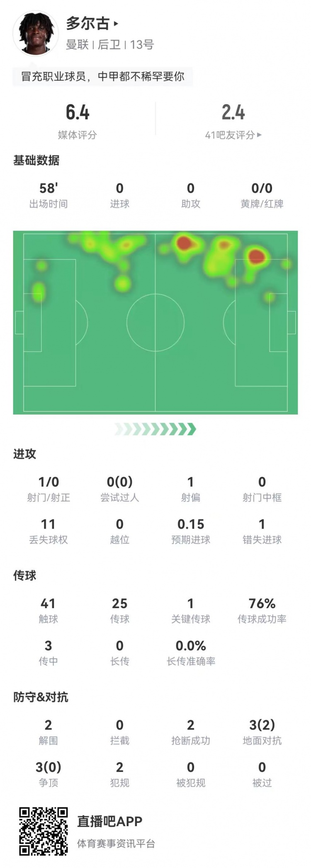311x868 pixels.
Task: Click the red hotspot near right penalty area
Action: tap(256, 256)
